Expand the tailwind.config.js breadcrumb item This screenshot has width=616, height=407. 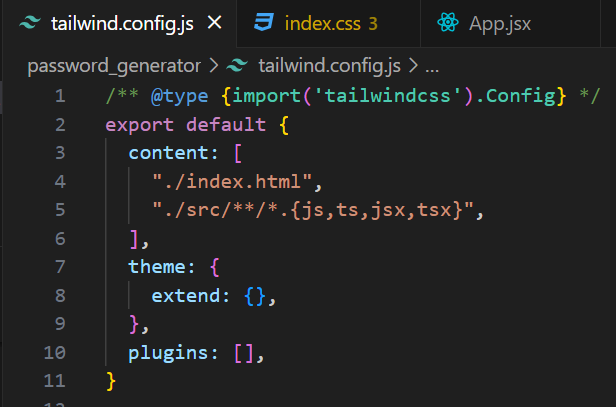[329, 67]
